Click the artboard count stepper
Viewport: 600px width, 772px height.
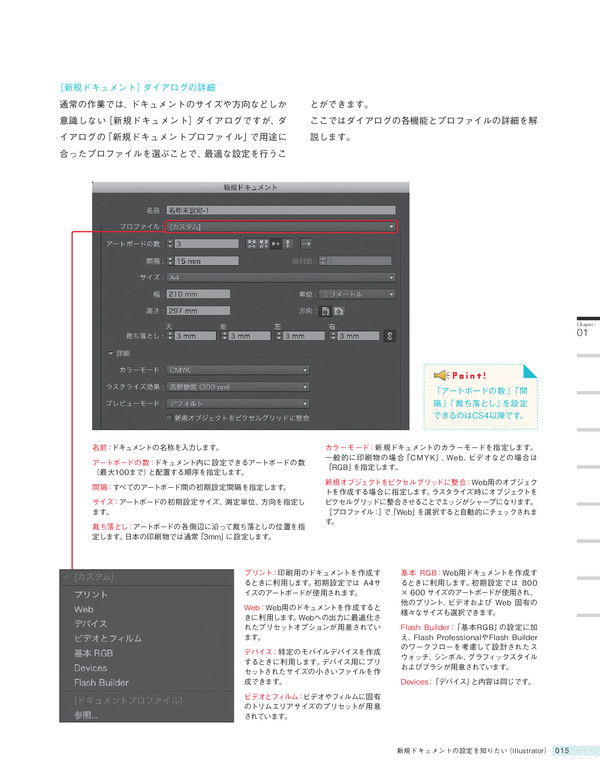coord(170,243)
